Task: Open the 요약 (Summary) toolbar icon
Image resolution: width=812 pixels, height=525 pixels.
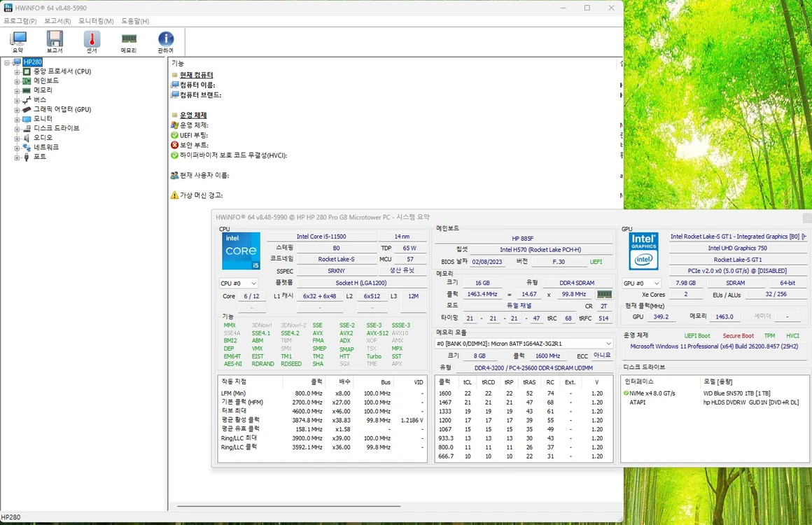Action: click(18, 42)
